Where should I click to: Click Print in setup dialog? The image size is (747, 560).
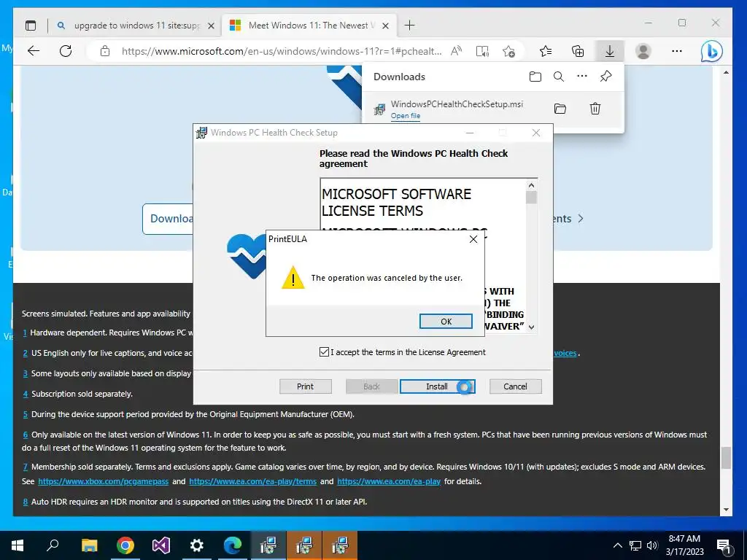306,386
